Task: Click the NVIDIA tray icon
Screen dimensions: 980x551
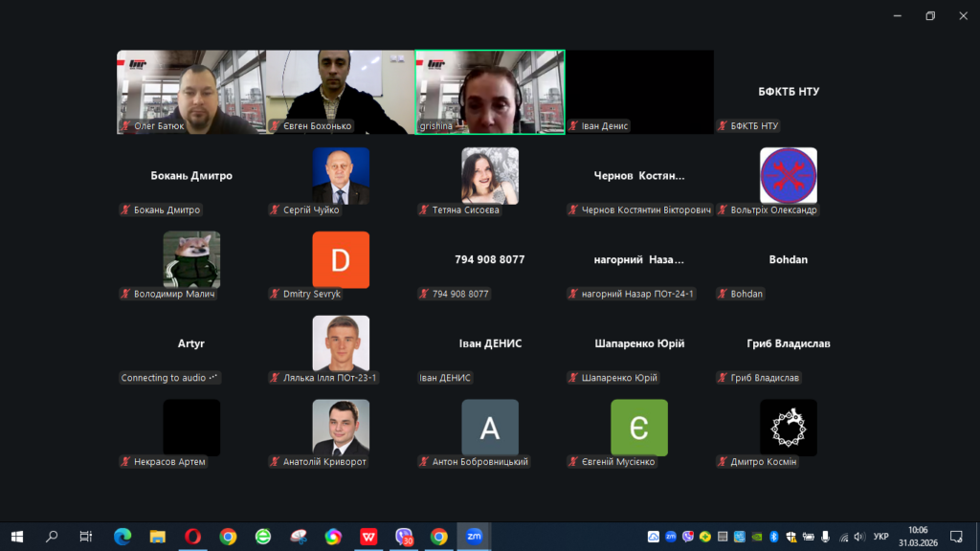Action: (758, 537)
